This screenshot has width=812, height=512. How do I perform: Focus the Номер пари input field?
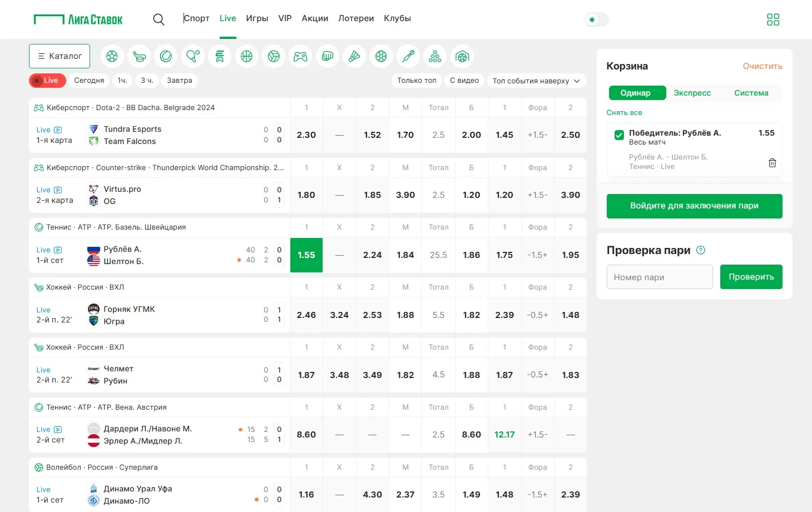pyautogui.click(x=659, y=277)
